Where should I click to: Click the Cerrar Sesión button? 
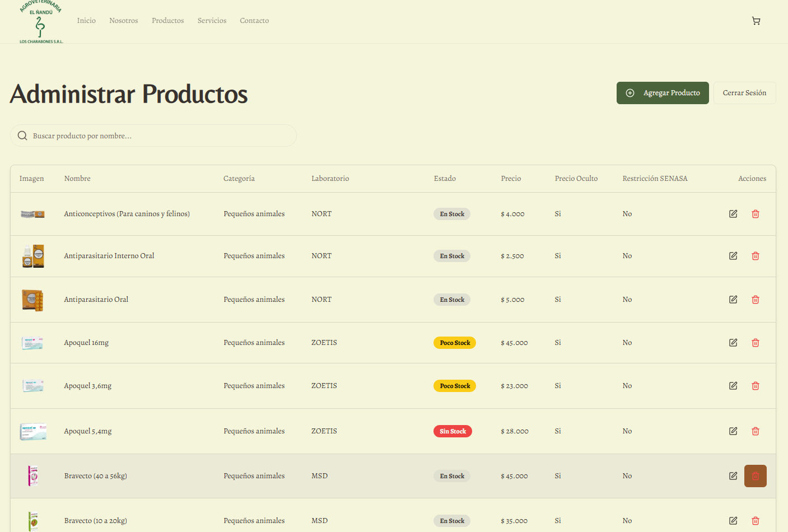[x=744, y=93]
